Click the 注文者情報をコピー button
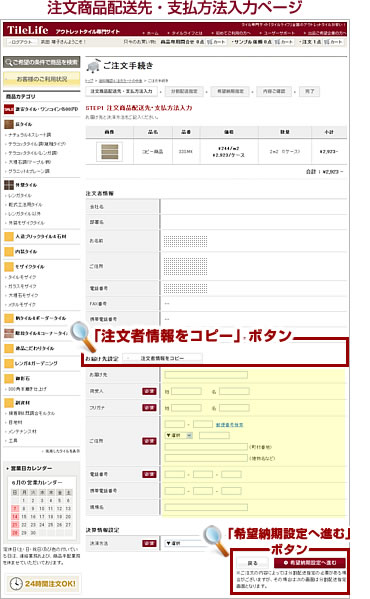Screen dimensions: 370x599 pyautogui.click(x=162, y=358)
